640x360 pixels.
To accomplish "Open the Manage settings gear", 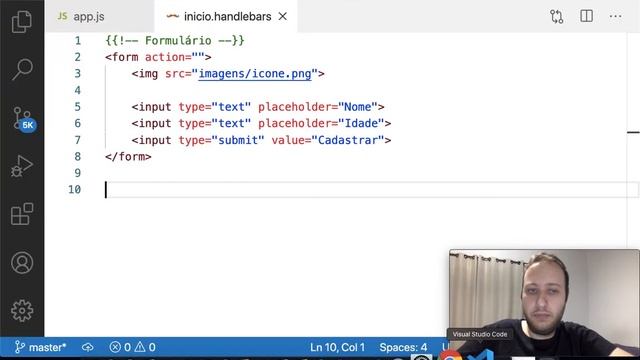I will [x=22, y=311].
